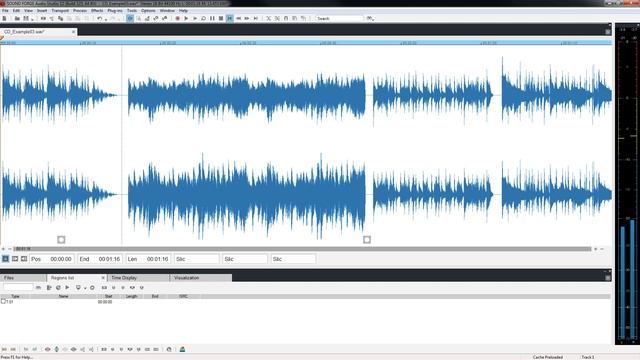The image size is (640, 360).
Task: Click in the Search field
Action: click(x=339, y=18)
